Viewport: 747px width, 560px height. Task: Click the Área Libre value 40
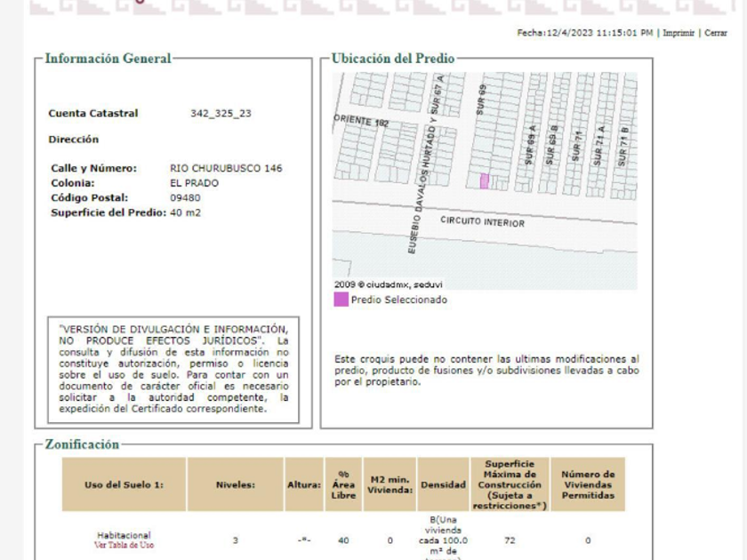pos(343,540)
